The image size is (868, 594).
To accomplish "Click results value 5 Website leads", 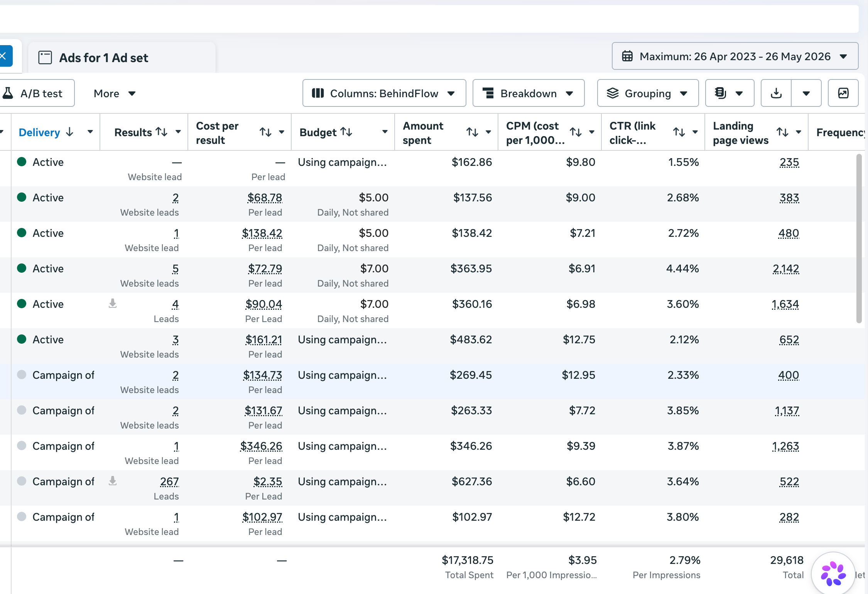I will 176,269.
